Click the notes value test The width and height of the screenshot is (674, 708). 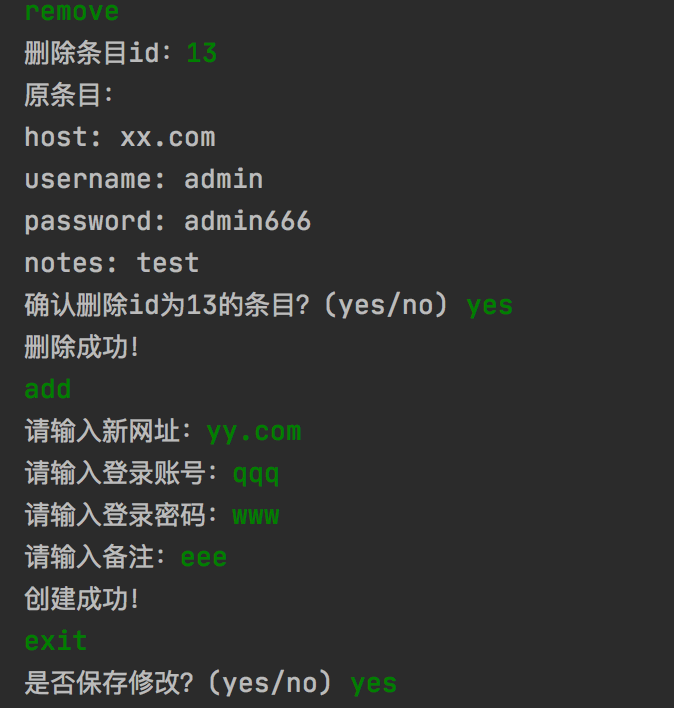[168, 263]
